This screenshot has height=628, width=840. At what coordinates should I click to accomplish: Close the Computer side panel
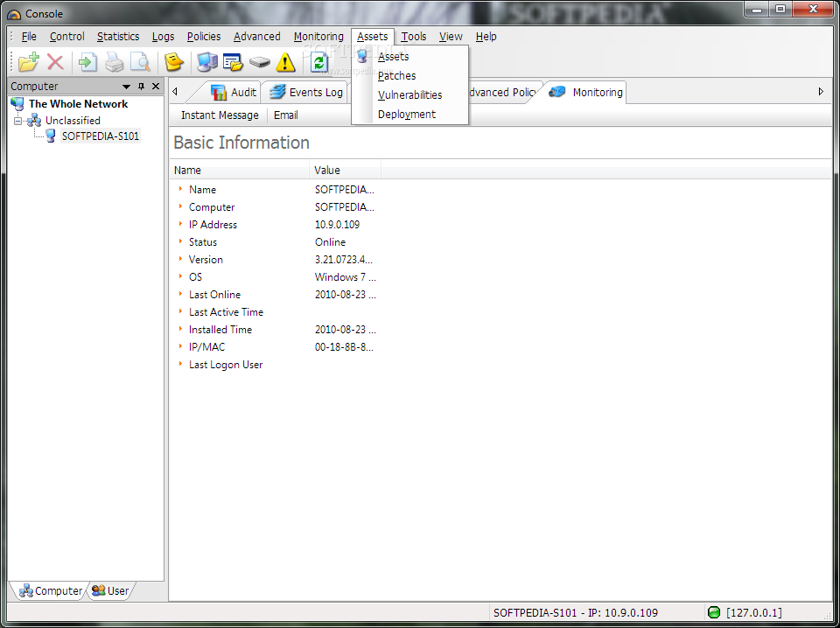tap(156, 87)
